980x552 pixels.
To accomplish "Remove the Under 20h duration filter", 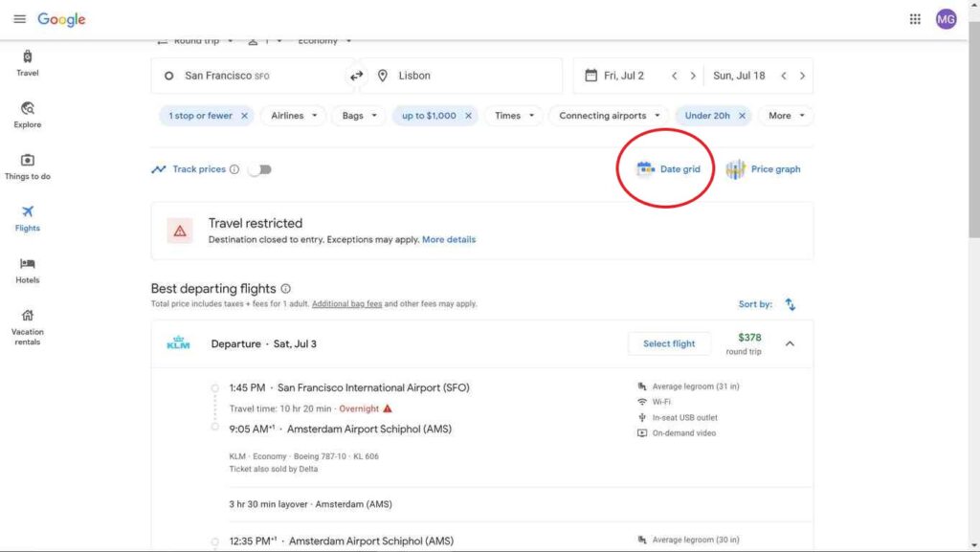I will point(742,116).
